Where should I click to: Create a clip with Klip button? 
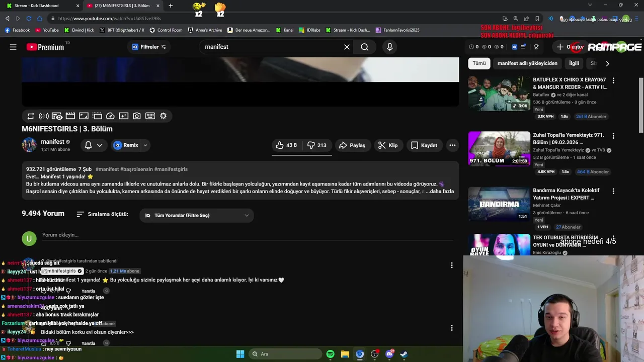coord(388,145)
